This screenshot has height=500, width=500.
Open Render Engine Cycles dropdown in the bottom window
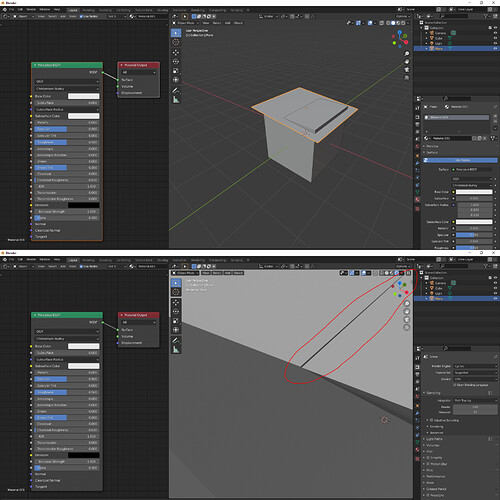475,366
